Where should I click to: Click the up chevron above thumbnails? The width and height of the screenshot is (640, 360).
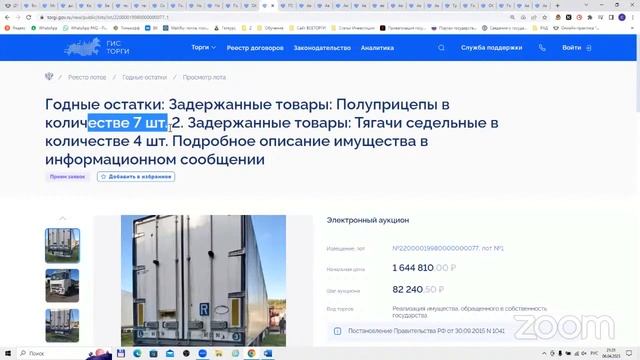pyautogui.click(x=62, y=218)
